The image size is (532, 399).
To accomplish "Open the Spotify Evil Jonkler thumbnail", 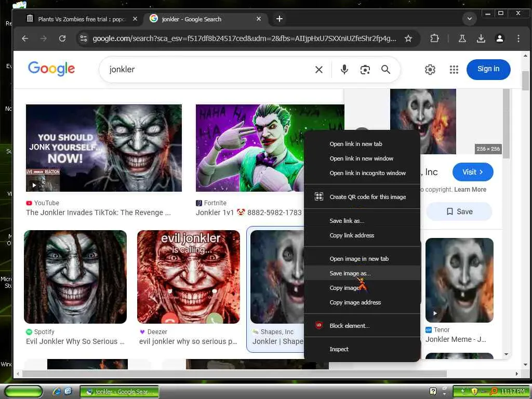I will point(75,277).
